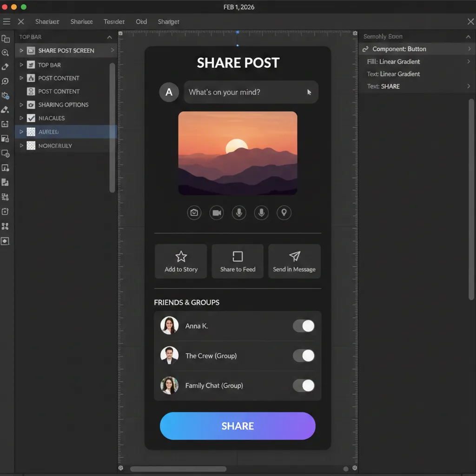Toggle off Family Chat (Group)

(x=303, y=385)
